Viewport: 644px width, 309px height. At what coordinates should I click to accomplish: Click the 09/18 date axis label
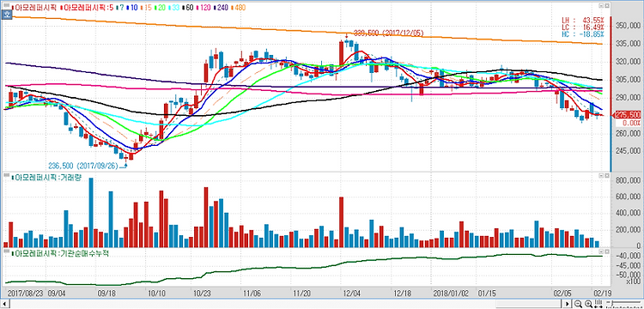[x=106, y=294]
